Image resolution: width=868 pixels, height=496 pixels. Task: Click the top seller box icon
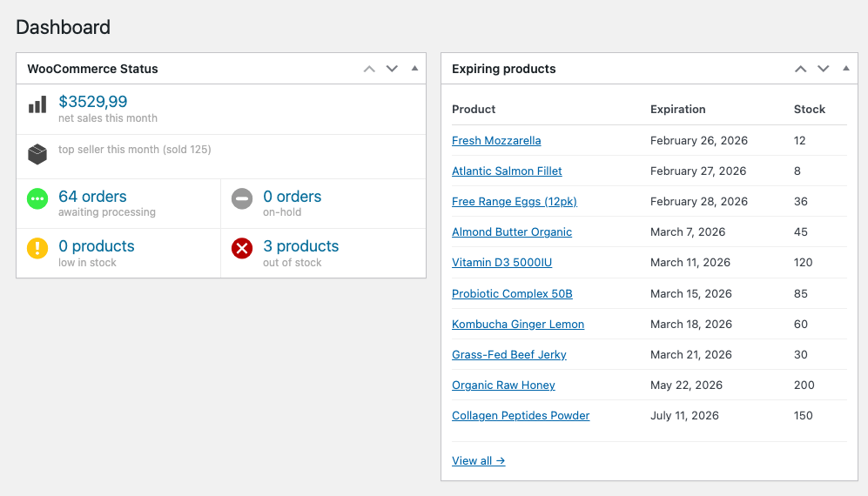(x=37, y=155)
